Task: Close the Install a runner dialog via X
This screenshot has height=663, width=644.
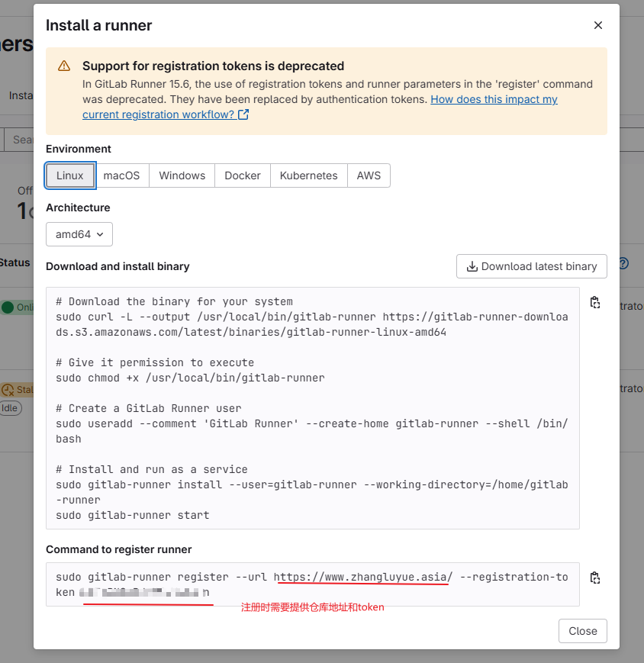Action: coord(598,25)
